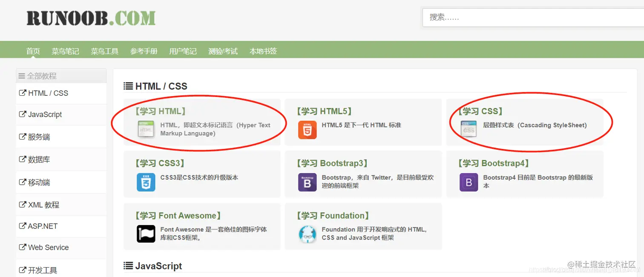Select 服务端 in the sidebar
The width and height of the screenshot is (644, 277).
(61, 137)
